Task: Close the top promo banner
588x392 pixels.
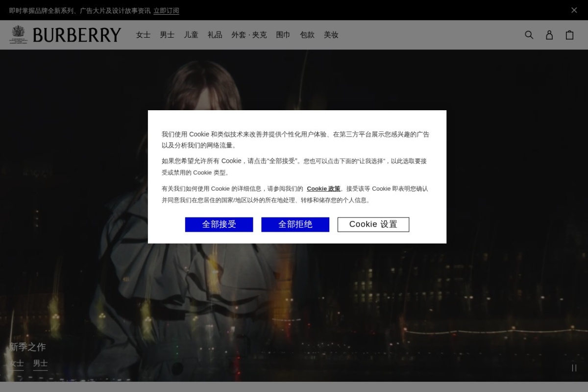Action: 574,10
